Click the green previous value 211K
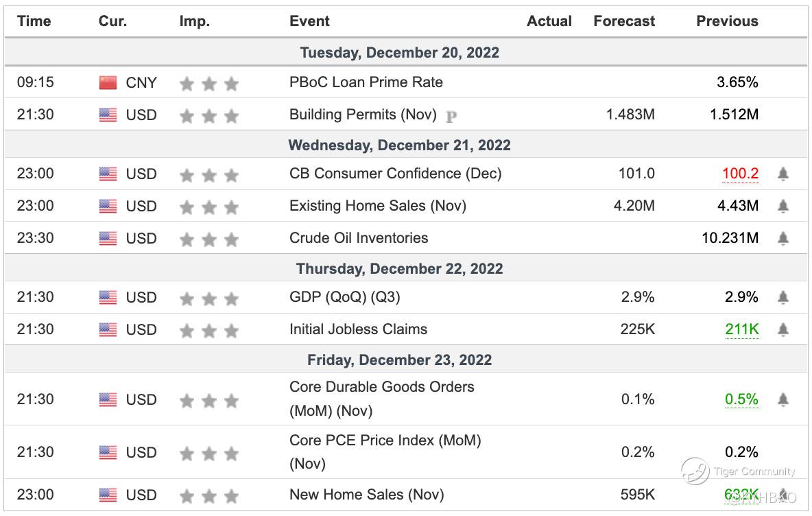Screen dimensions: 812x516 [x=742, y=329]
